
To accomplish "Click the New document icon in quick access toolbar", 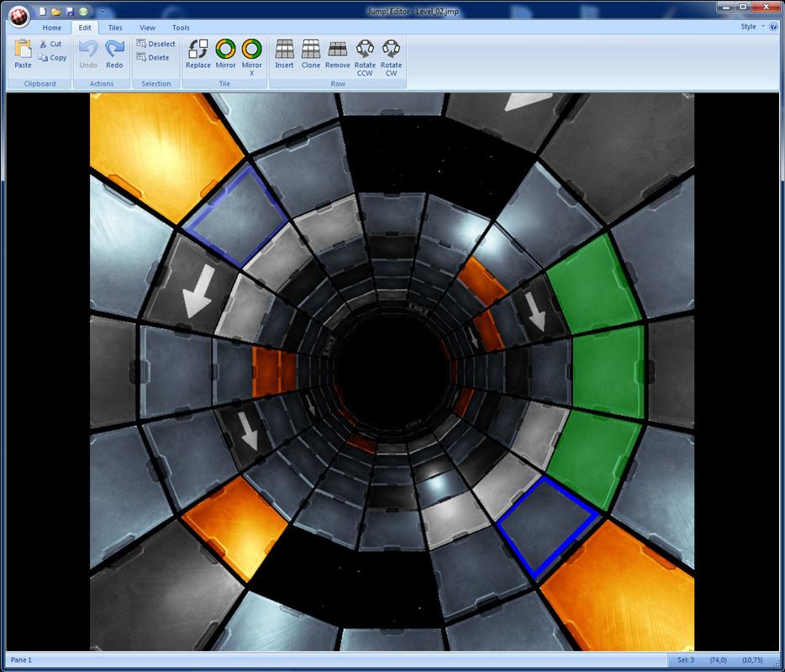I will click(x=43, y=11).
